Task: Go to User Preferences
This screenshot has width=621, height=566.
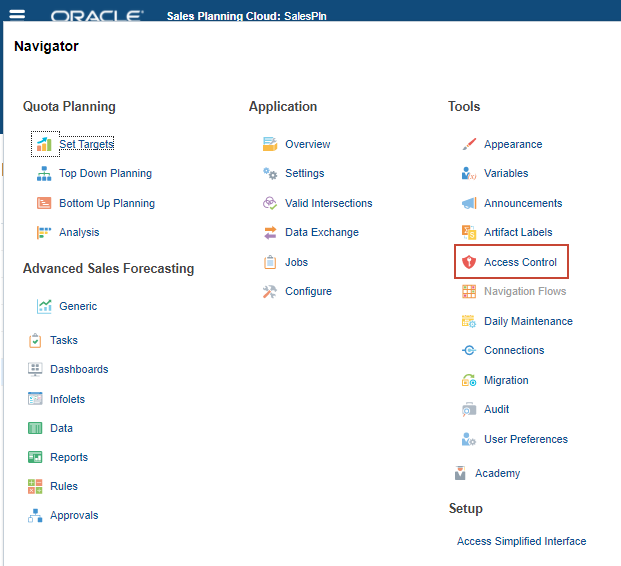Action: pos(525,439)
